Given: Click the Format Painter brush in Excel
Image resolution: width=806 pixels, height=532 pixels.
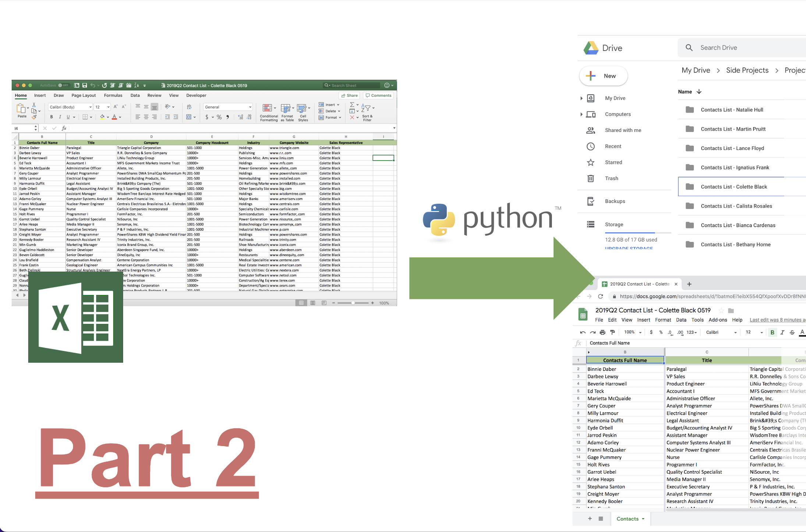Looking at the screenshot, I should (34, 117).
